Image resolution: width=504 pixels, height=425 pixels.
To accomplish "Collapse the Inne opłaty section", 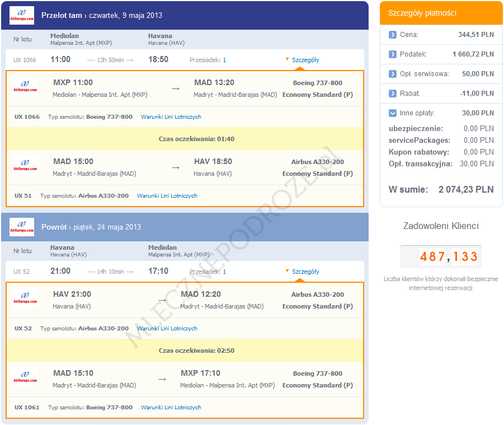I will tap(393, 113).
